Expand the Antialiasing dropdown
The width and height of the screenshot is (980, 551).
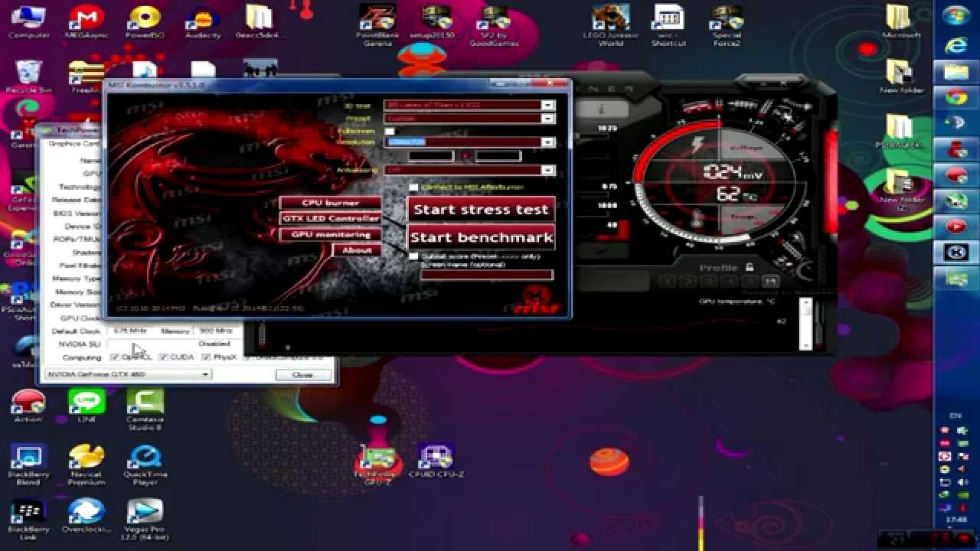click(547, 170)
